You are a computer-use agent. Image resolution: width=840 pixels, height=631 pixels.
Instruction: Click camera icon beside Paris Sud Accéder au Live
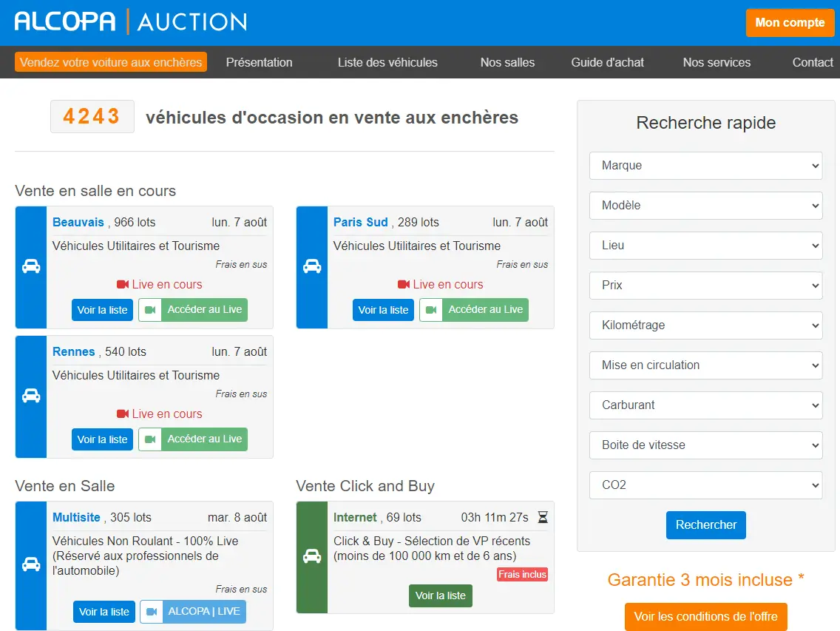click(x=430, y=310)
